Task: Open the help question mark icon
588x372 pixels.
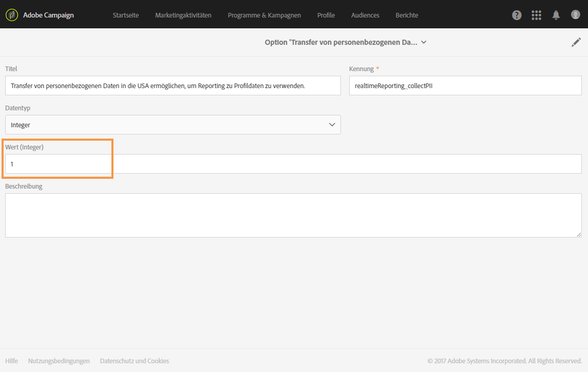Action: [x=517, y=15]
